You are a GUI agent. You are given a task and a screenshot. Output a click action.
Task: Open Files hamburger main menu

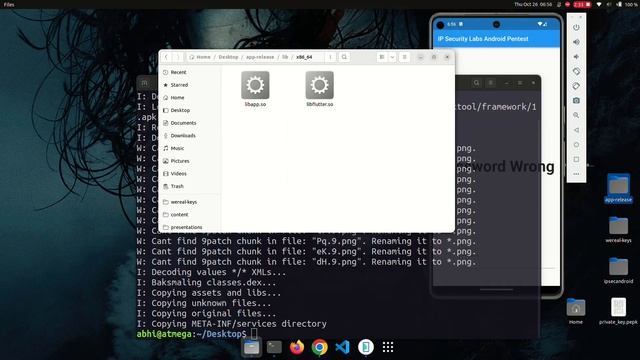click(404, 57)
